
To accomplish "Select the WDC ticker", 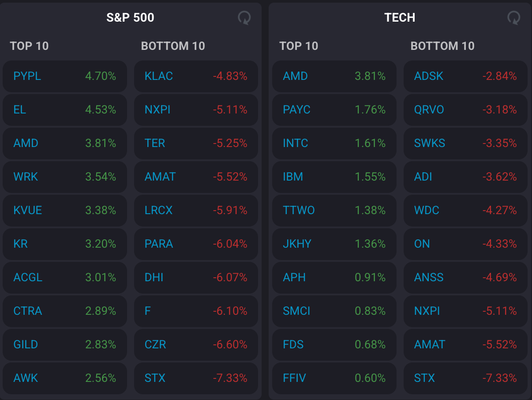I will click(427, 210).
